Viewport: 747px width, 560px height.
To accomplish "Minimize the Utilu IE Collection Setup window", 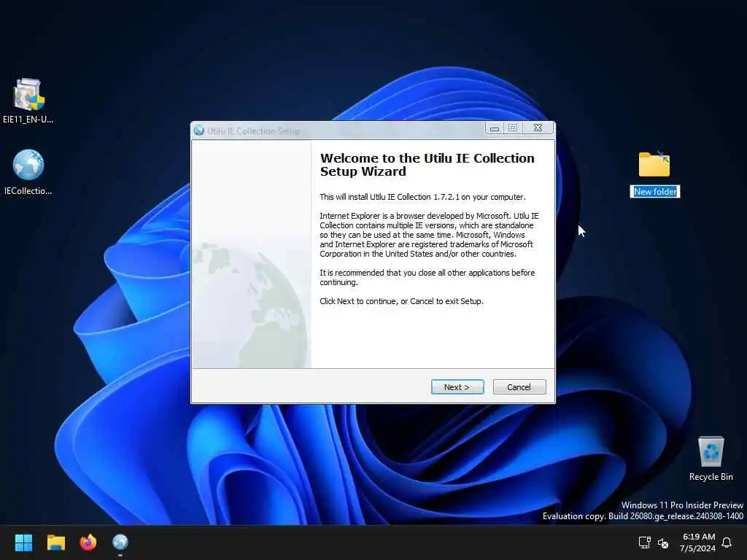I will pyautogui.click(x=495, y=128).
